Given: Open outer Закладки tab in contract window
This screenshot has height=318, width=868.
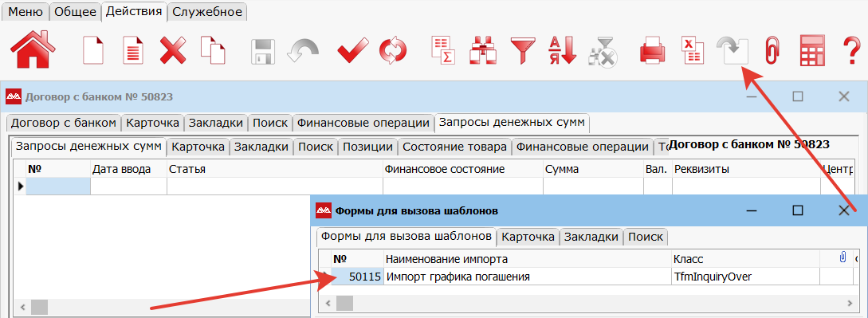Looking at the screenshot, I should pos(215,123).
